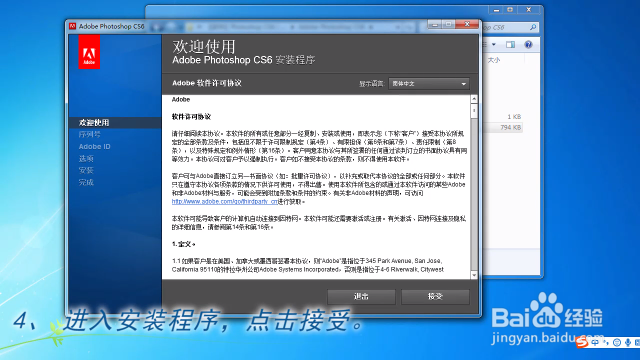Click the license scrollbar up arrow
Image resolution: width=640 pixels, height=360 pixels.
[x=474, y=99]
